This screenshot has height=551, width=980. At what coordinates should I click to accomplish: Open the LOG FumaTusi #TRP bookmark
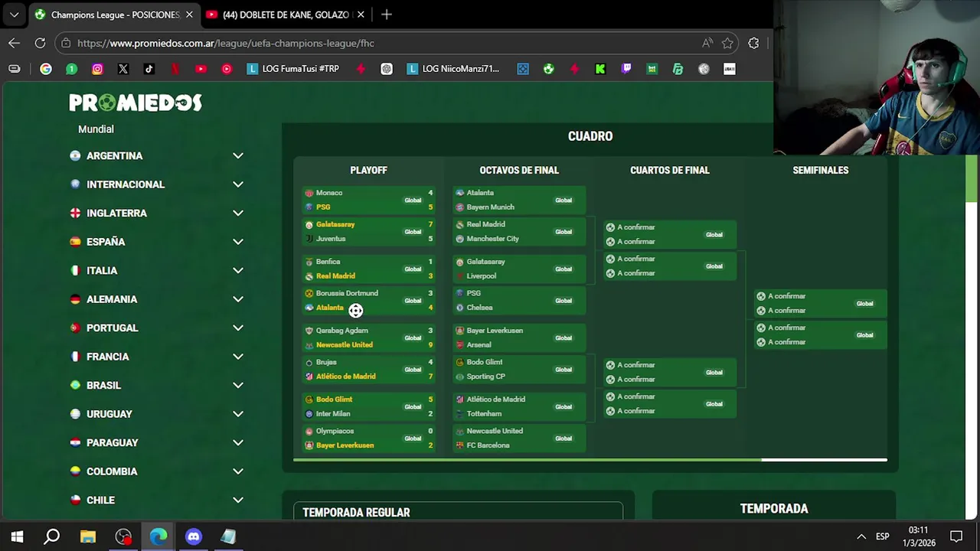click(x=293, y=69)
